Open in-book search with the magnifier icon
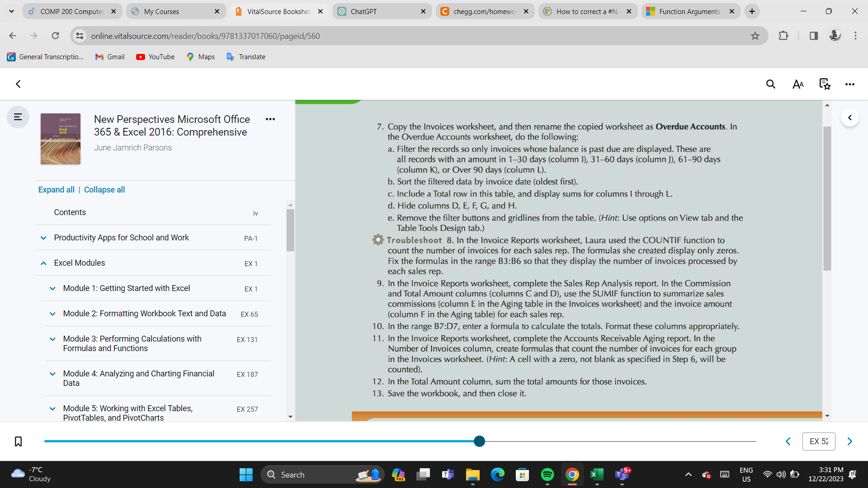 [770, 84]
